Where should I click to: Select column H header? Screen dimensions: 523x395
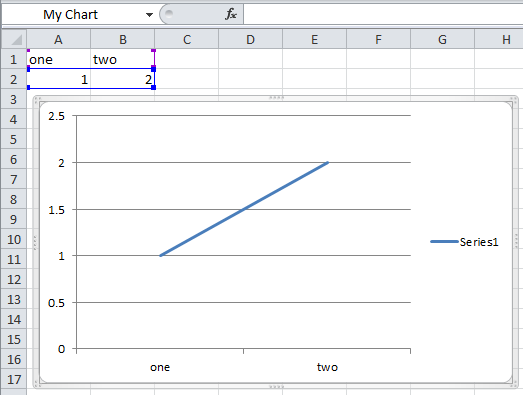click(499, 39)
